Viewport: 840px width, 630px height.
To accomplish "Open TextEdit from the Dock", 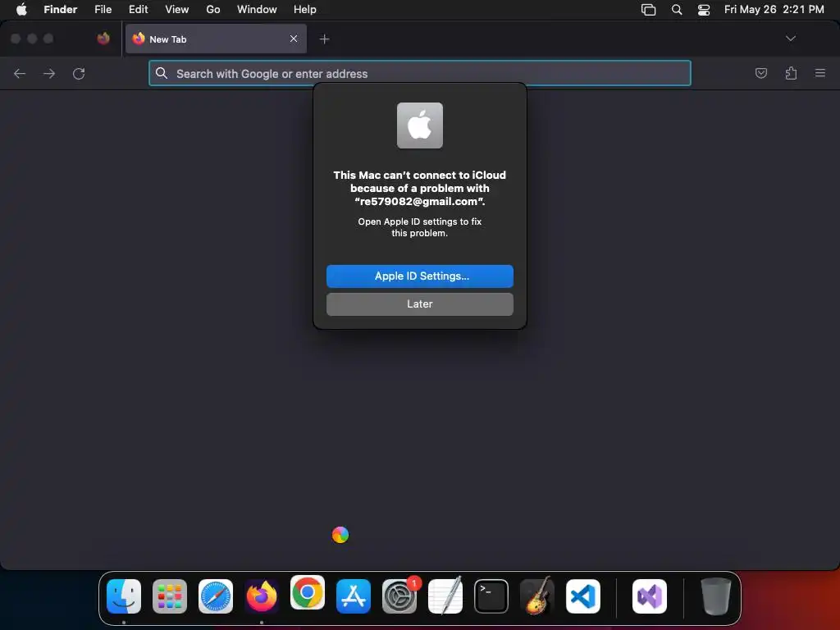I will [x=445, y=596].
